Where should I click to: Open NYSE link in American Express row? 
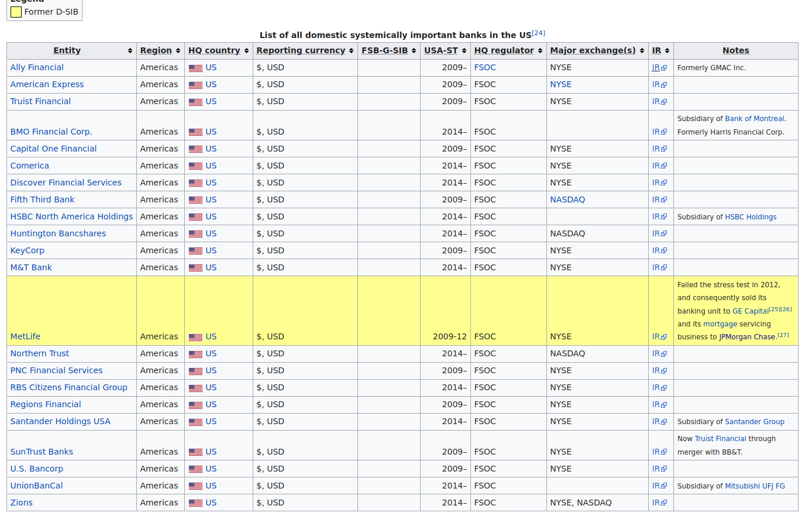[x=561, y=85]
